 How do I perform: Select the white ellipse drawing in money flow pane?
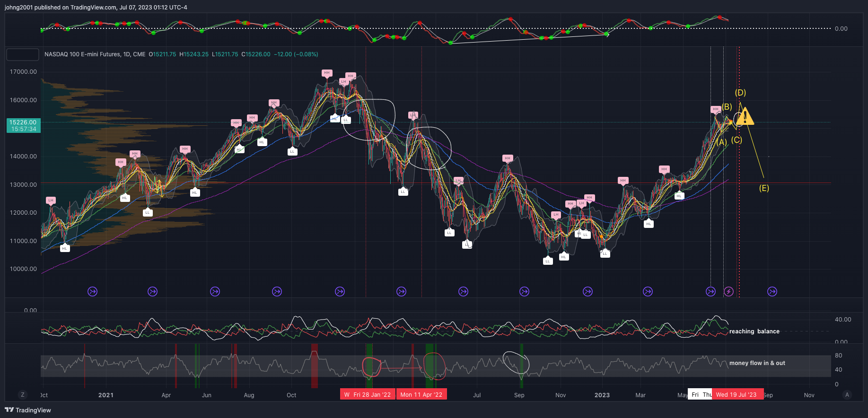tap(516, 363)
